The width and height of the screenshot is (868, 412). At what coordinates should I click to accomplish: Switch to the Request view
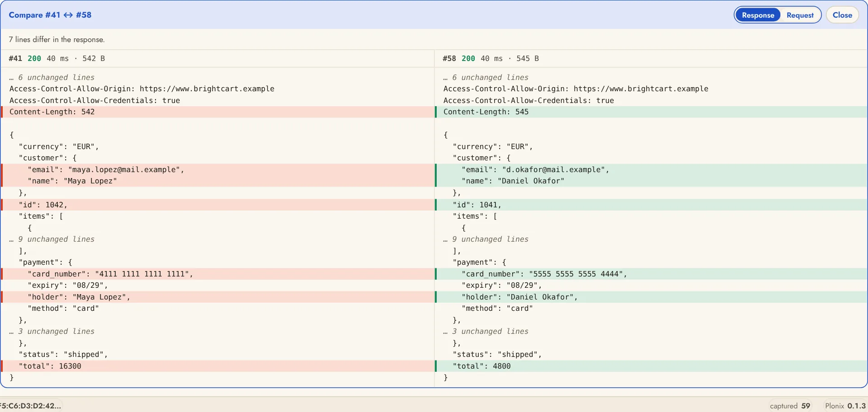[800, 15]
